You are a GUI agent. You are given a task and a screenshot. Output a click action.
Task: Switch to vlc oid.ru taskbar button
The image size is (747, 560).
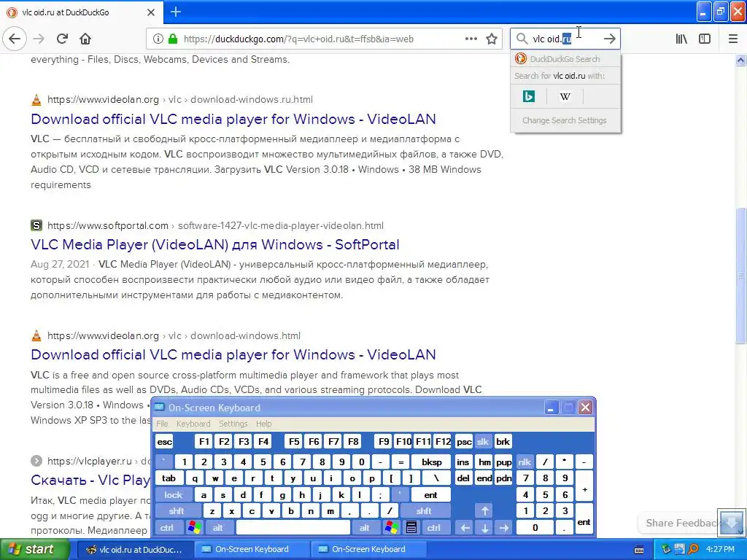[135, 550]
